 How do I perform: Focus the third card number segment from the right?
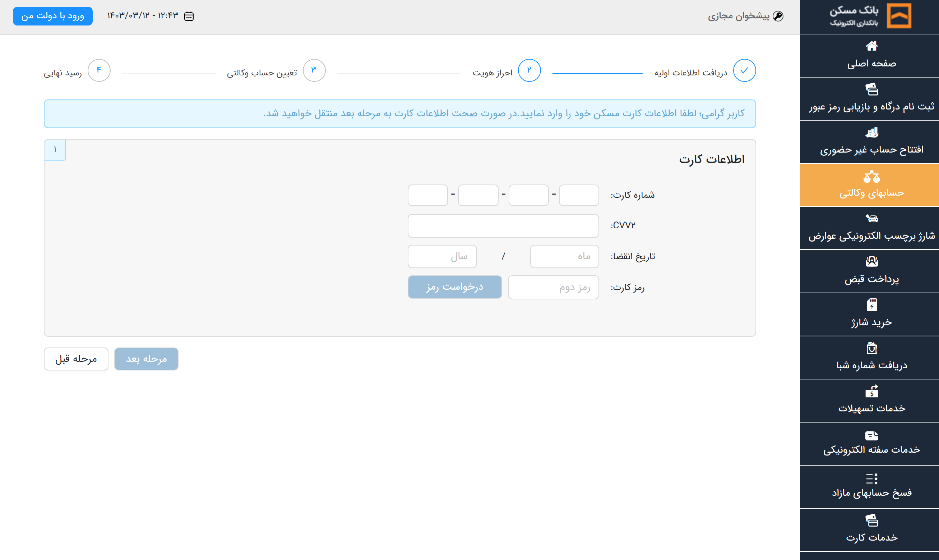coord(478,195)
